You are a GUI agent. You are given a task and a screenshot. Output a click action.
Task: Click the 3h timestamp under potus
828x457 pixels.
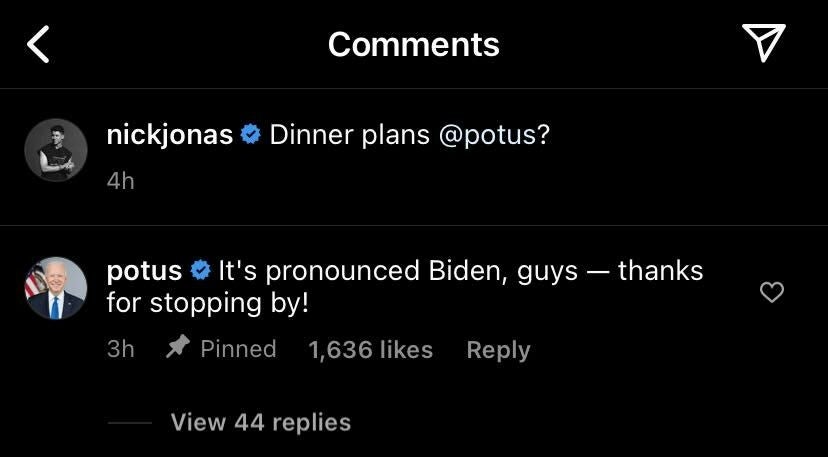(x=120, y=349)
